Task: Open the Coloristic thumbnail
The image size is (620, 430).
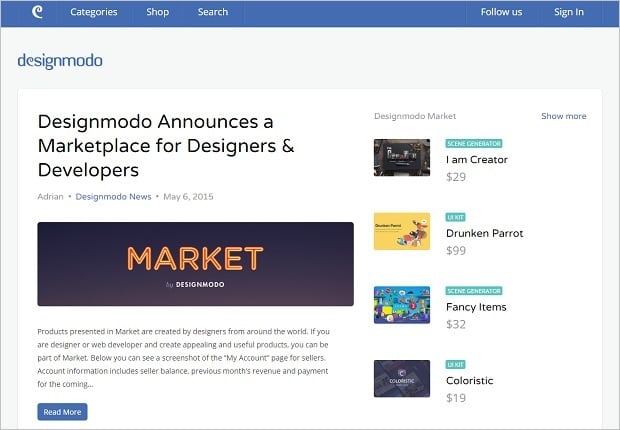Action: tap(402, 379)
